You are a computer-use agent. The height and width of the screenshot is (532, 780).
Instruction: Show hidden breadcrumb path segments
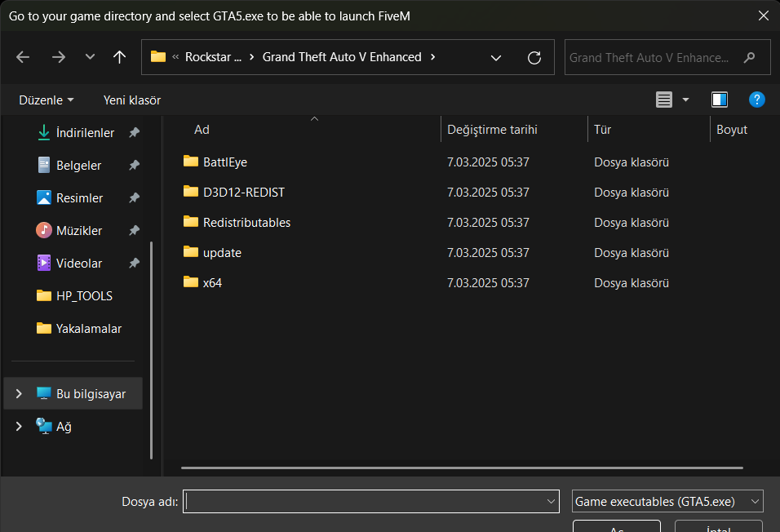coord(175,57)
